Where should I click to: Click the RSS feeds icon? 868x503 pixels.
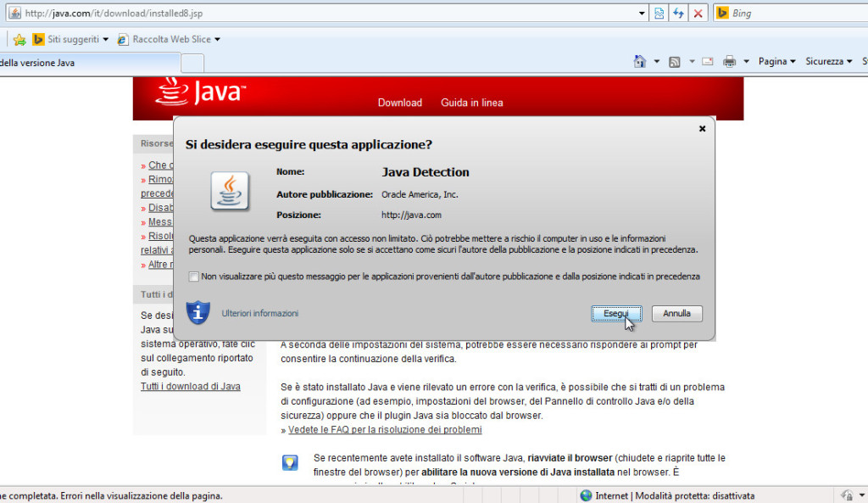coord(674,61)
